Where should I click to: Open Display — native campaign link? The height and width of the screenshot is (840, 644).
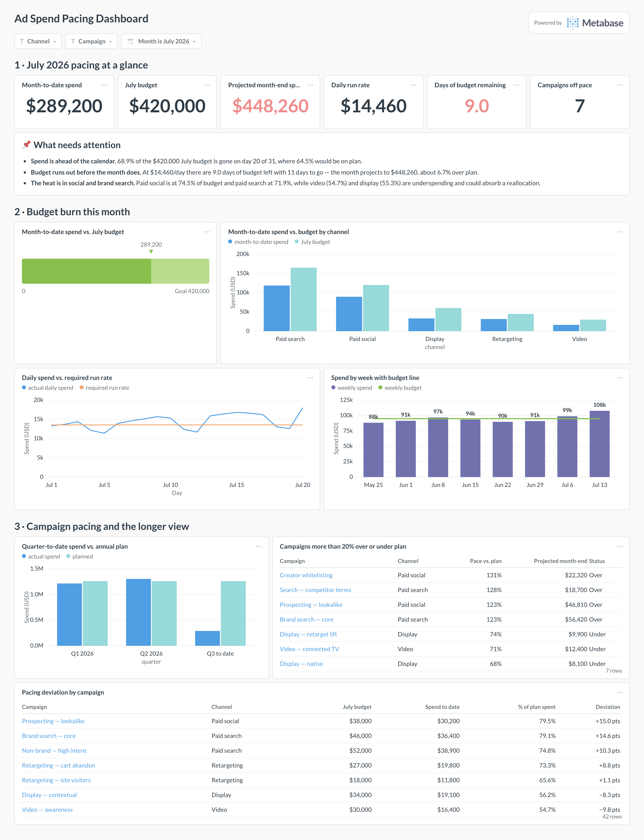point(301,664)
